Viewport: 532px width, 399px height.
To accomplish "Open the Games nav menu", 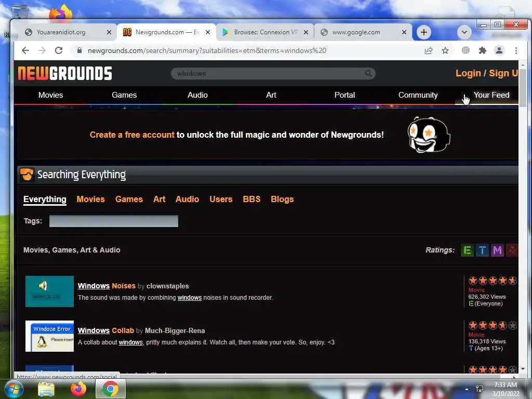I will click(x=124, y=95).
